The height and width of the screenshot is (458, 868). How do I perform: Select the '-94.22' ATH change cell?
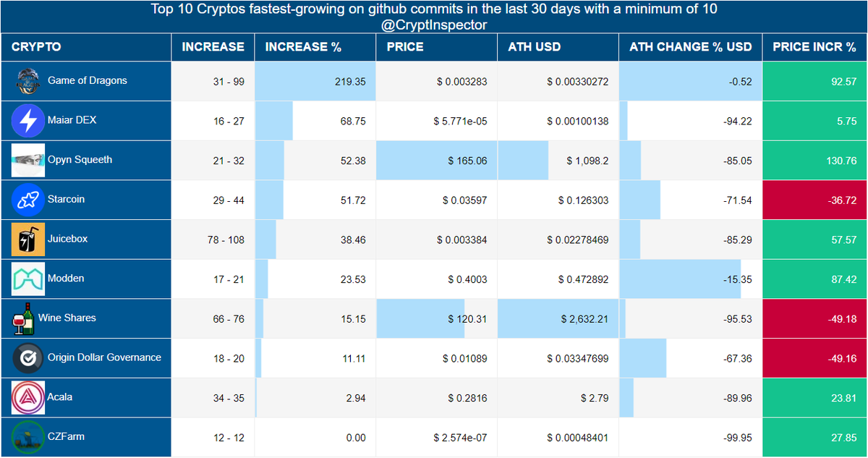point(691,121)
